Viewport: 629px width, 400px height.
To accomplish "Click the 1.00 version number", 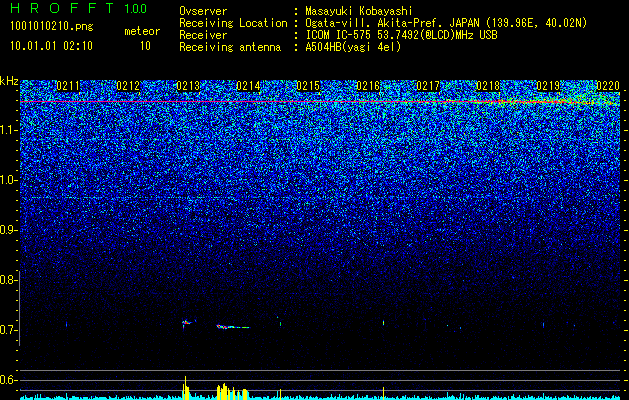I will pos(136,9).
